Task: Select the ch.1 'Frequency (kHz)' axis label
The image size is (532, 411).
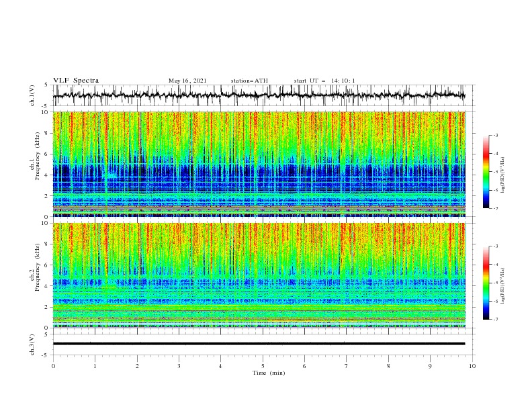Action: click(x=37, y=156)
